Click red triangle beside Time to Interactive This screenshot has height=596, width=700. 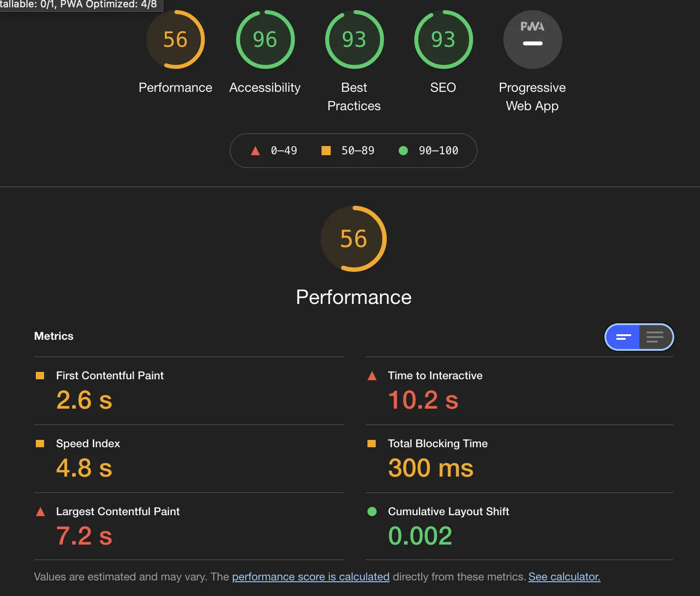pyautogui.click(x=372, y=376)
